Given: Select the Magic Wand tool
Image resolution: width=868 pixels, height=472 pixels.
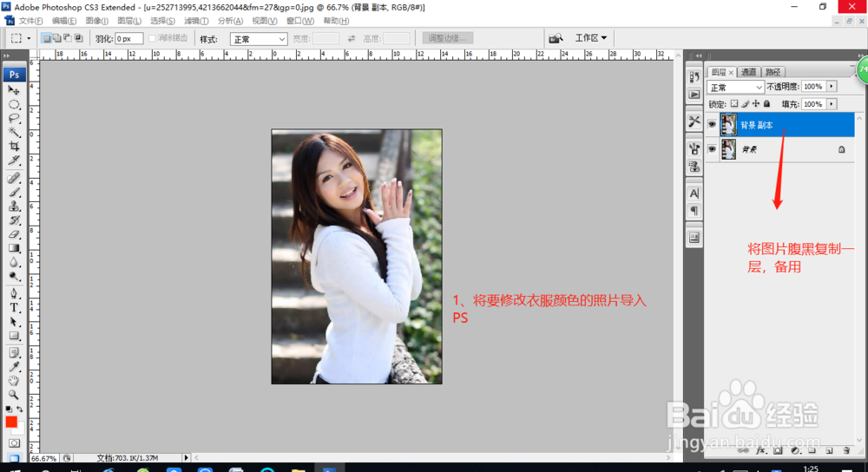Looking at the screenshot, I should 14,132.
